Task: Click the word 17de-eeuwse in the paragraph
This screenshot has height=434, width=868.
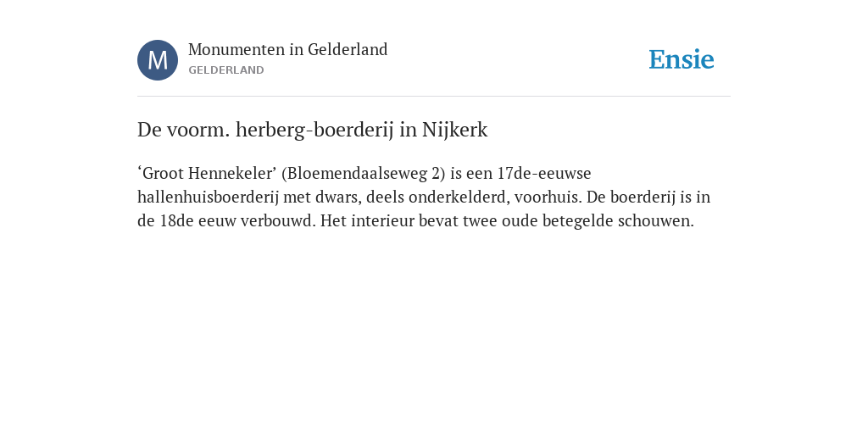Action: pyautogui.click(x=544, y=173)
